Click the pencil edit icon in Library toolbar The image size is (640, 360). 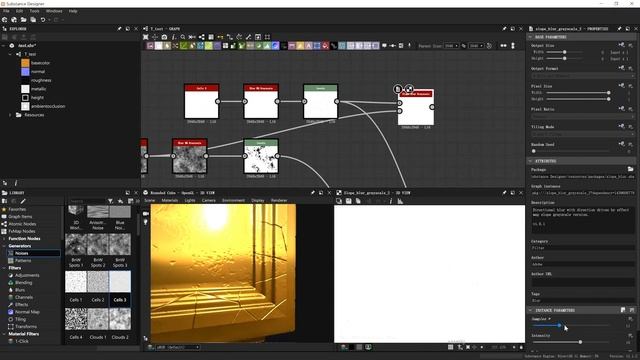click(23, 201)
